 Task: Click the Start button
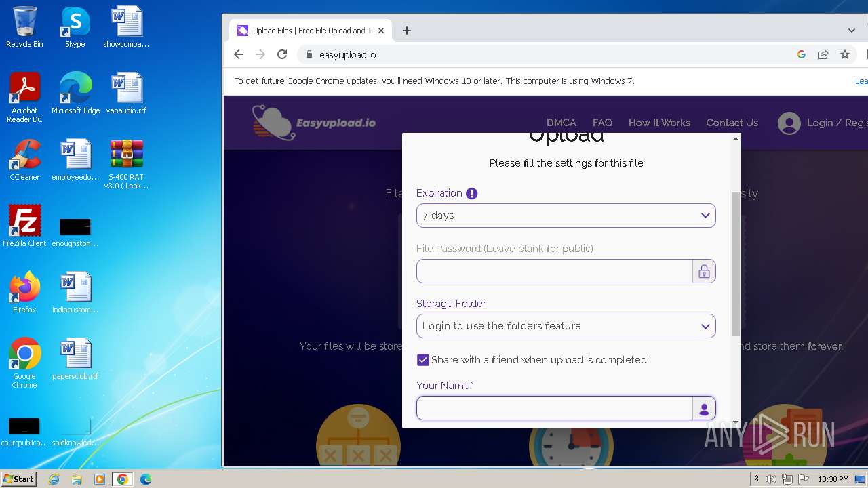coord(19,479)
